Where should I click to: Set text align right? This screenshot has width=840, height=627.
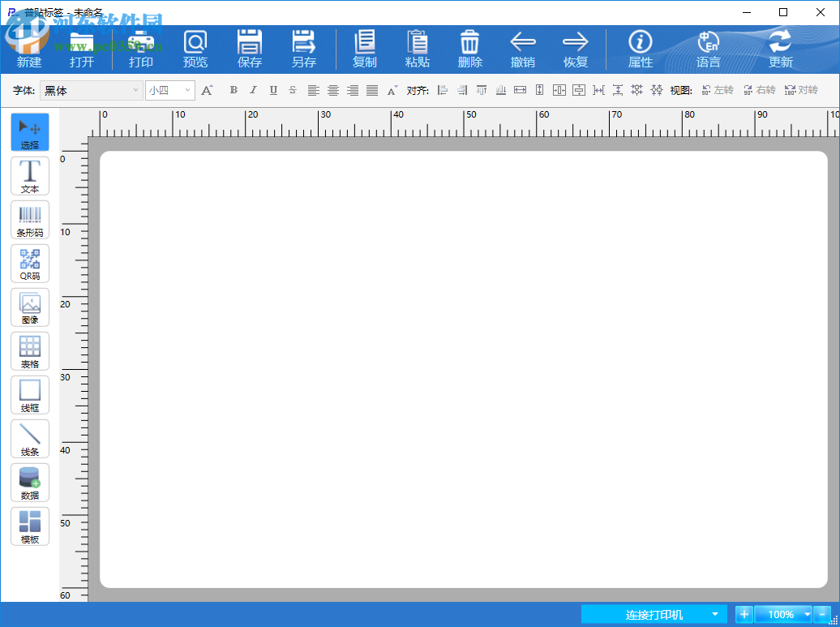(x=353, y=90)
